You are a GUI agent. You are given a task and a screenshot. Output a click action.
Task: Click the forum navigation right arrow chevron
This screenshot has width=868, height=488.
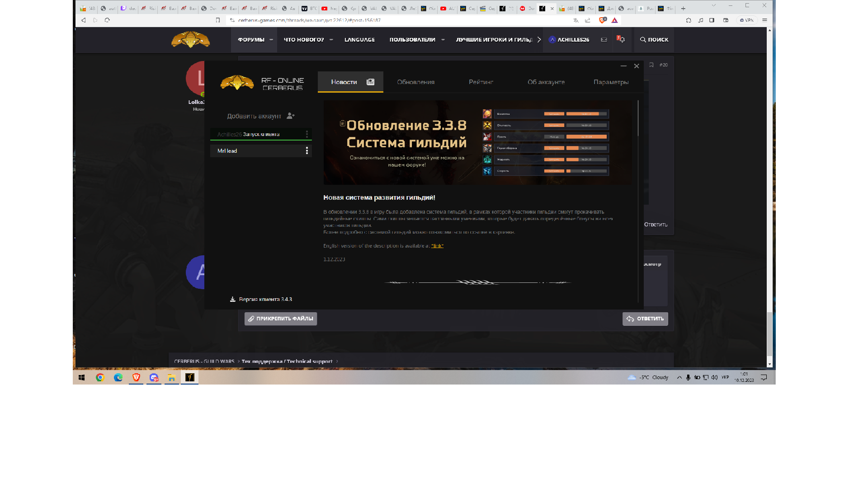[539, 40]
